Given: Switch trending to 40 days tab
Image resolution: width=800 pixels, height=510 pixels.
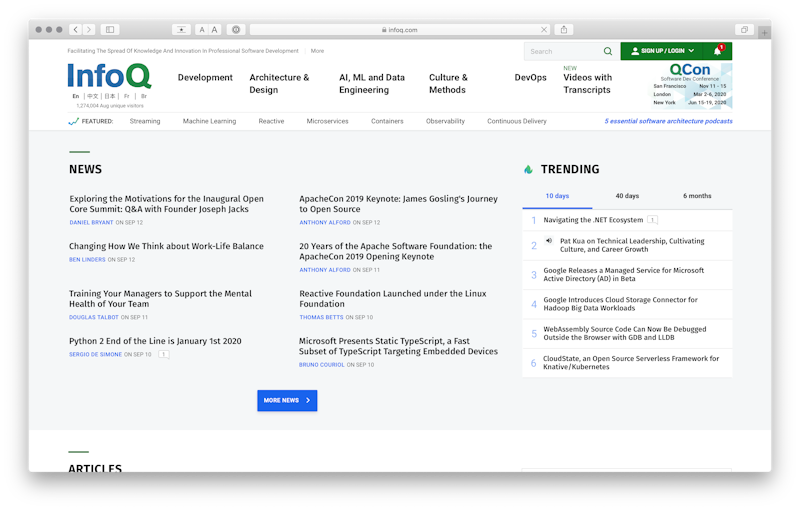Looking at the screenshot, I should point(627,196).
